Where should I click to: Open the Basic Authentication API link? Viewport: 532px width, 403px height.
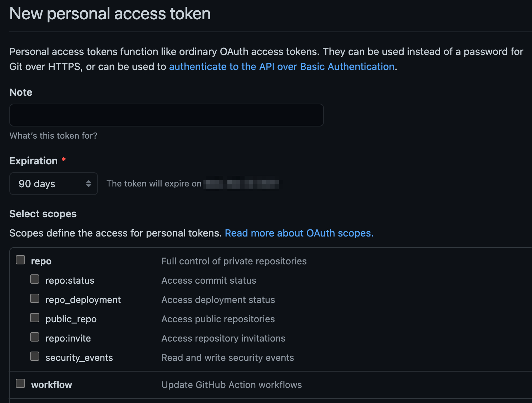pos(281,67)
